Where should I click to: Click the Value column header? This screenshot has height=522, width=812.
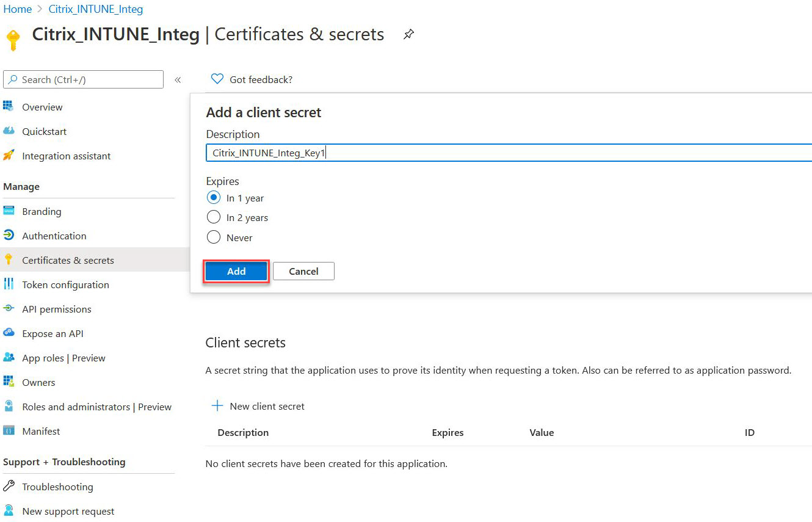click(x=542, y=432)
